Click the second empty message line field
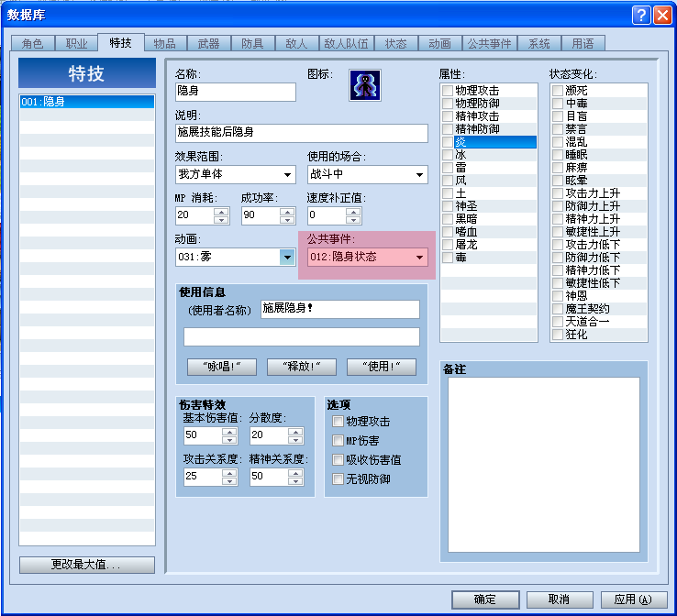This screenshot has height=616, width=677. pos(302,337)
